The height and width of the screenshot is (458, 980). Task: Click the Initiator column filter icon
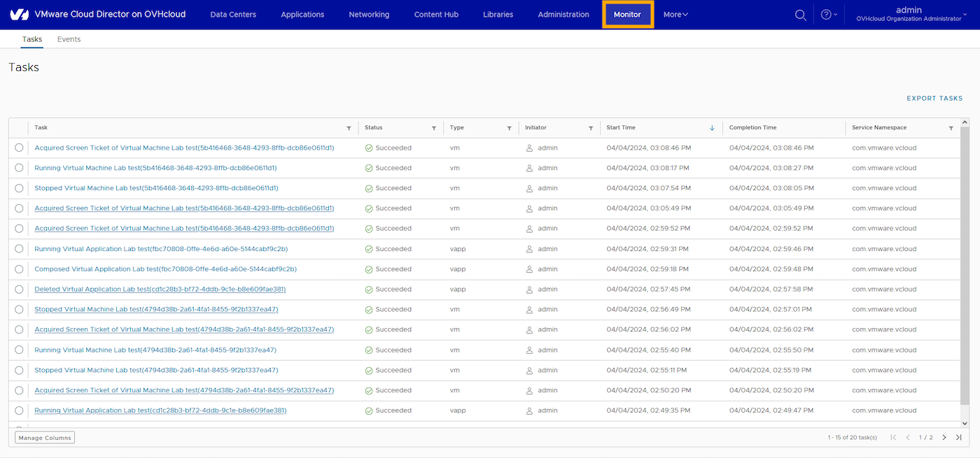click(x=591, y=128)
